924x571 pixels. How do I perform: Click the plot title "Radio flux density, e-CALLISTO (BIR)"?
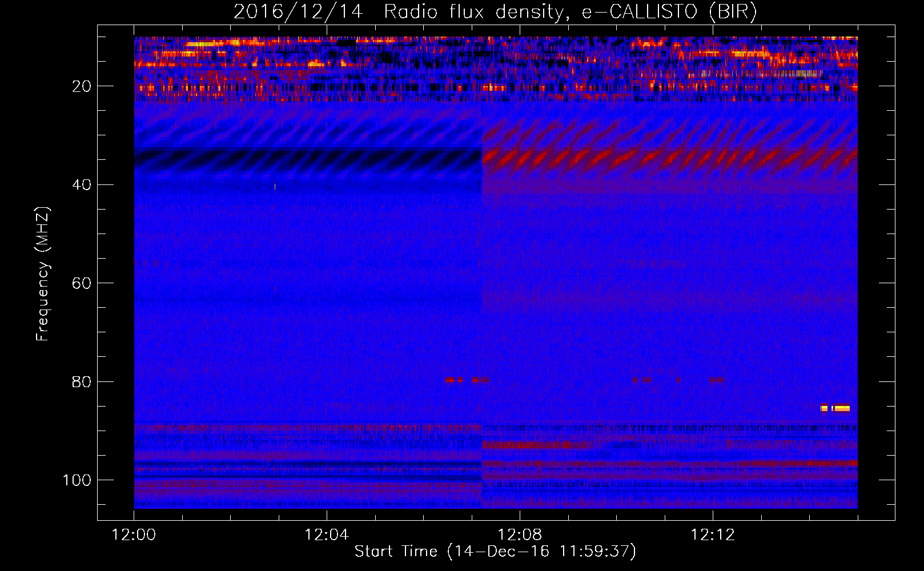(570, 12)
